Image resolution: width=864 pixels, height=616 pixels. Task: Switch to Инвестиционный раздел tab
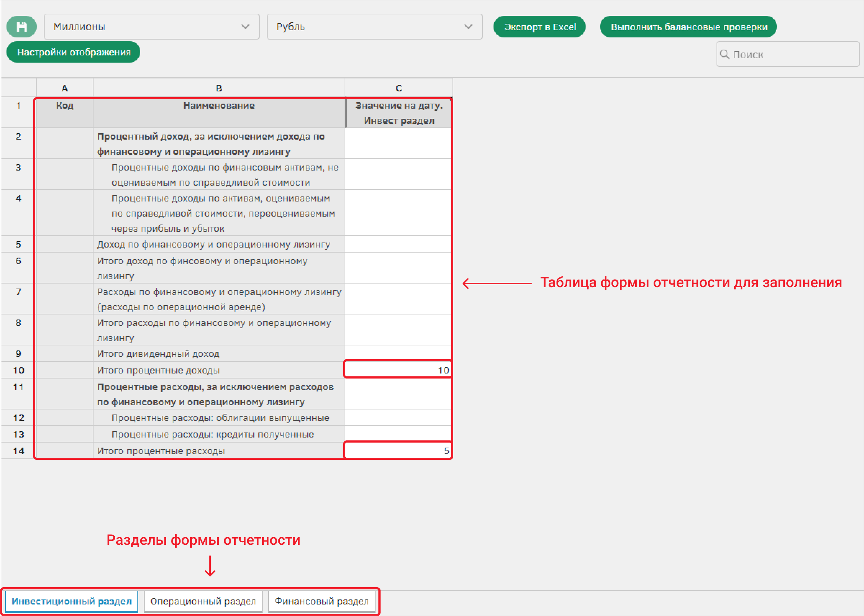pyautogui.click(x=72, y=601)
